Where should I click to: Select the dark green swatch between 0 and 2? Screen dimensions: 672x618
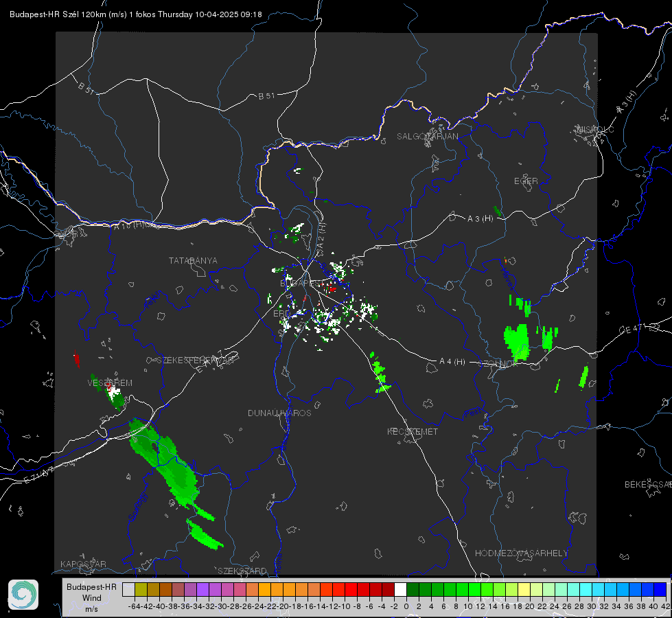(x=413, y=589)
